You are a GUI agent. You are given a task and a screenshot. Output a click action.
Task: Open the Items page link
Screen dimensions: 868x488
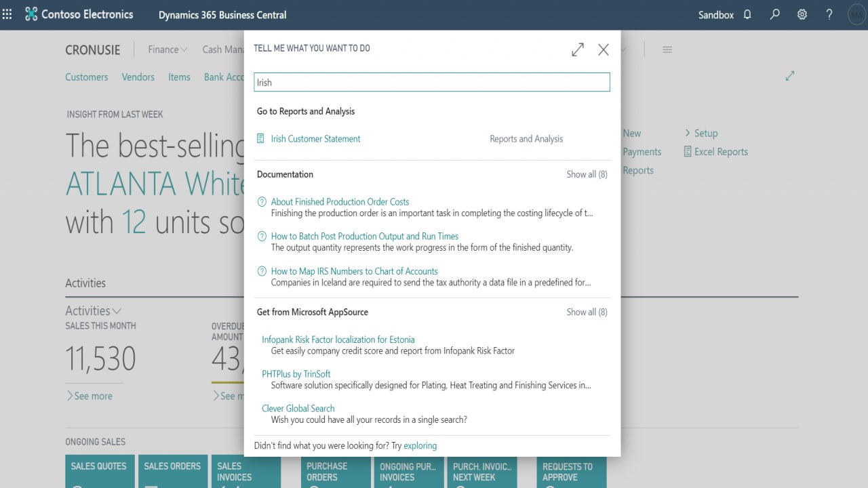click(x=179, y=77)
